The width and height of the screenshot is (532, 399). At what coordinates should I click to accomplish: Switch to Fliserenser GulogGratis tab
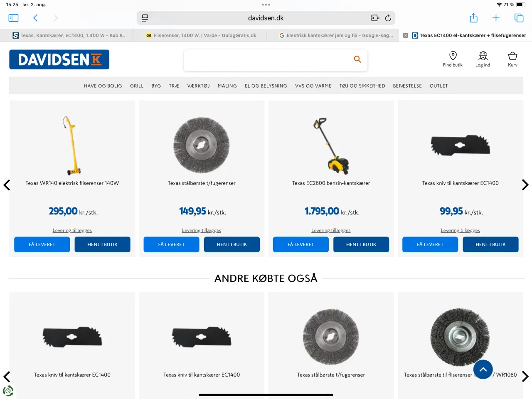200,35
